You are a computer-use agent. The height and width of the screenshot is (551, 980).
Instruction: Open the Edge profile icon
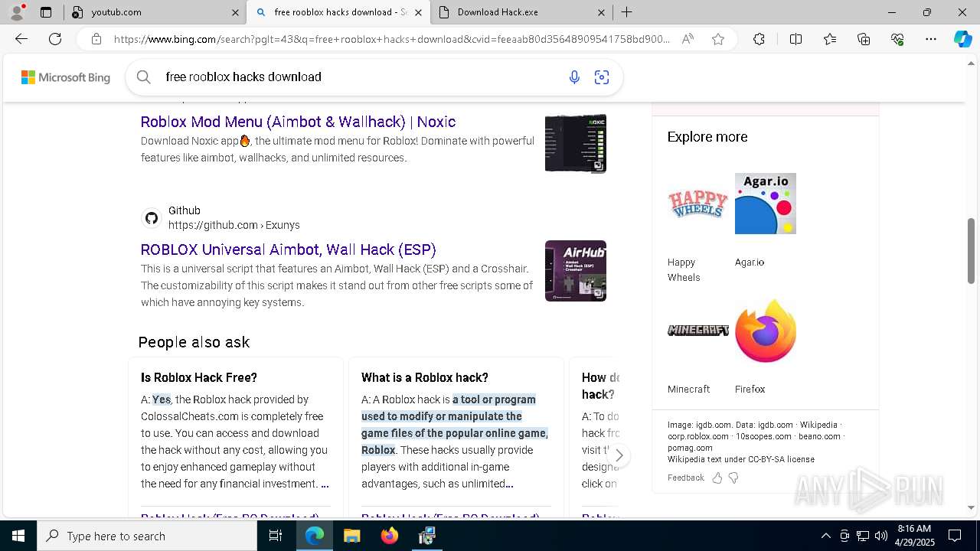pos(17,12)
